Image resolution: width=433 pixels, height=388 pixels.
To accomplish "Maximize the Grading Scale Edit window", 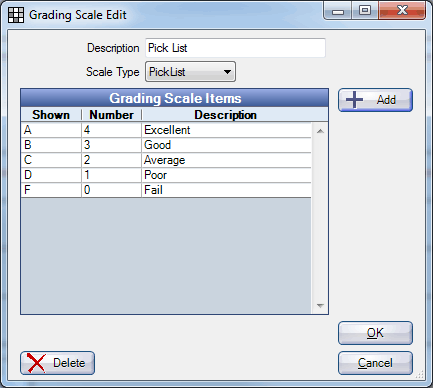I will [365, 11].
